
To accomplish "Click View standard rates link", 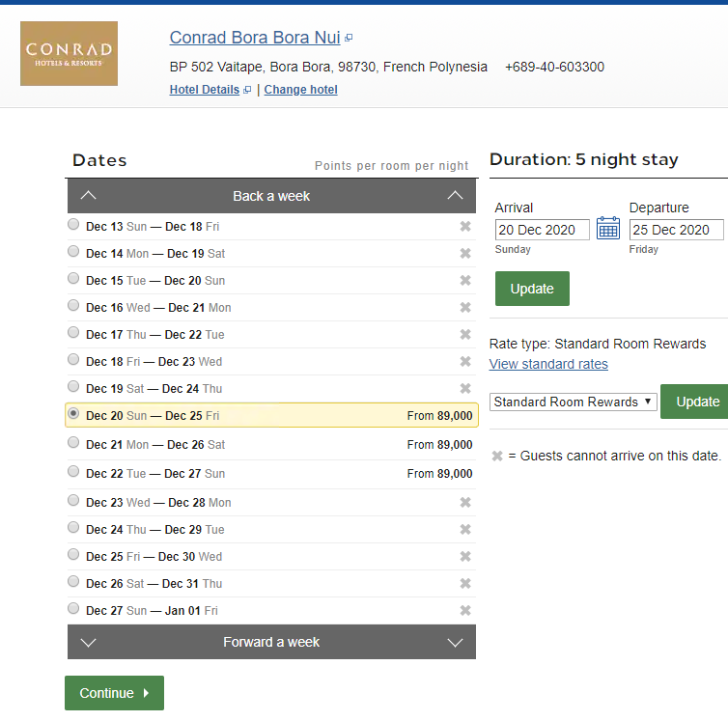I will click(x=548, y=364).
